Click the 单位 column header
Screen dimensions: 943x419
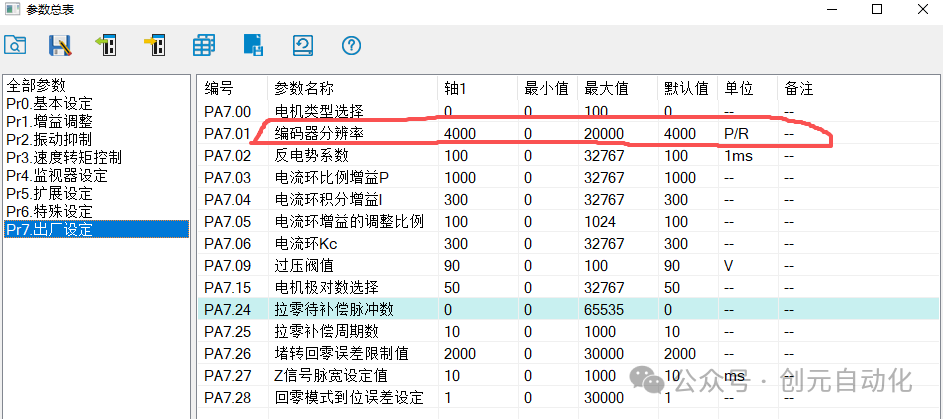(x=739, y=88)
